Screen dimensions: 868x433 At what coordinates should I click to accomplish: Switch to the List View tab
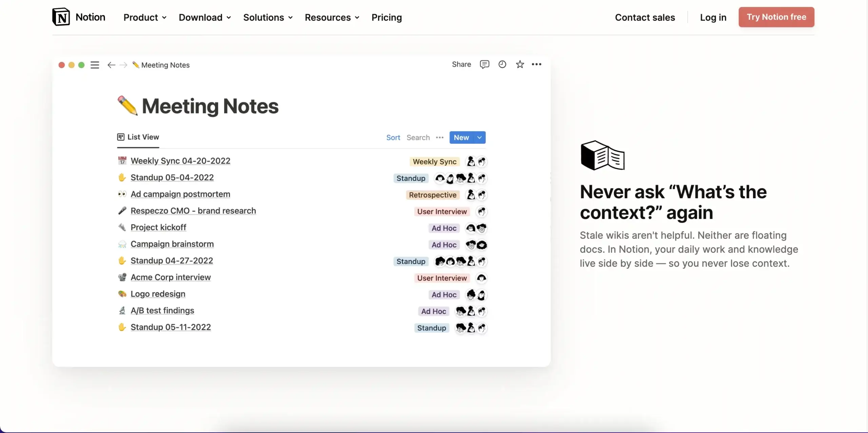click(x=138, y=137)
